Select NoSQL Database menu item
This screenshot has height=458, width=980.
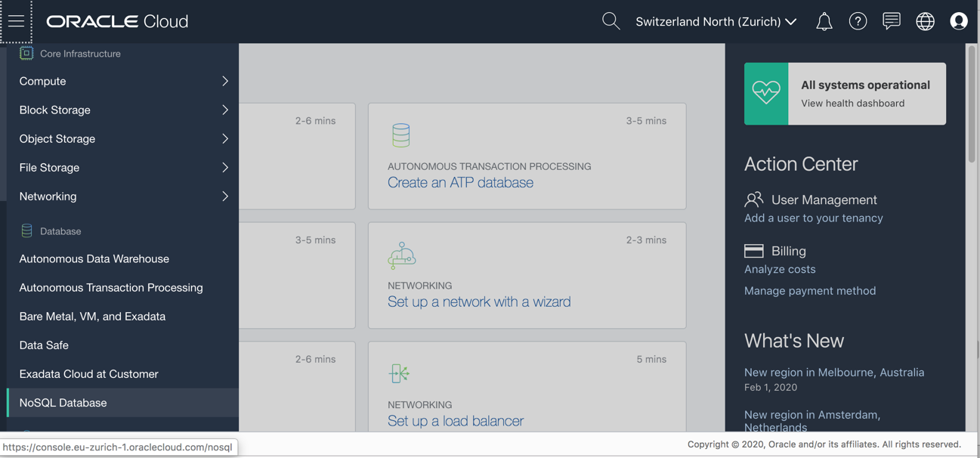point(63,403)
